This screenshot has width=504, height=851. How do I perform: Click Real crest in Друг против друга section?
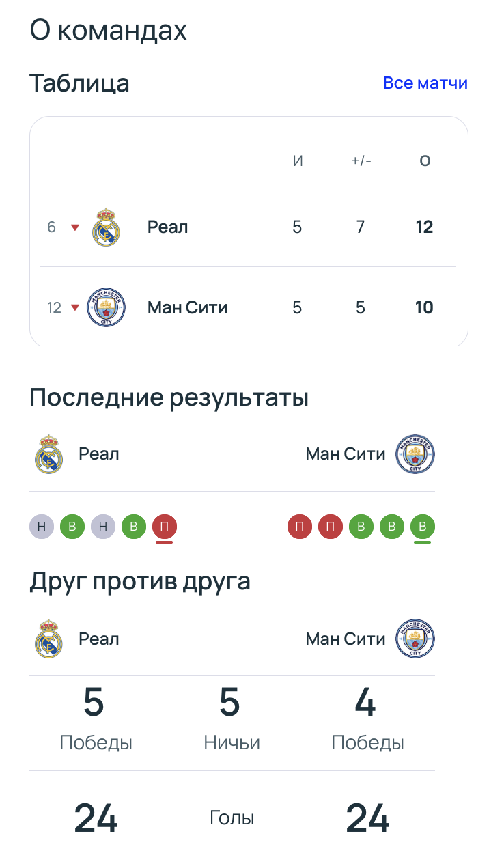coord(48,639)
